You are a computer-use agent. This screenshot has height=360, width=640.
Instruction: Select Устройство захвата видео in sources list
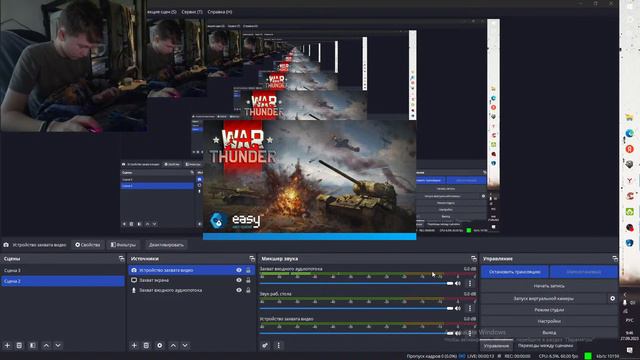pos(191,270)
